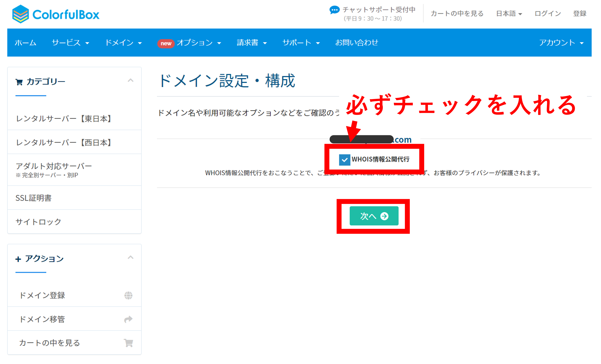Click ドメイン移管 in actions

74,319
